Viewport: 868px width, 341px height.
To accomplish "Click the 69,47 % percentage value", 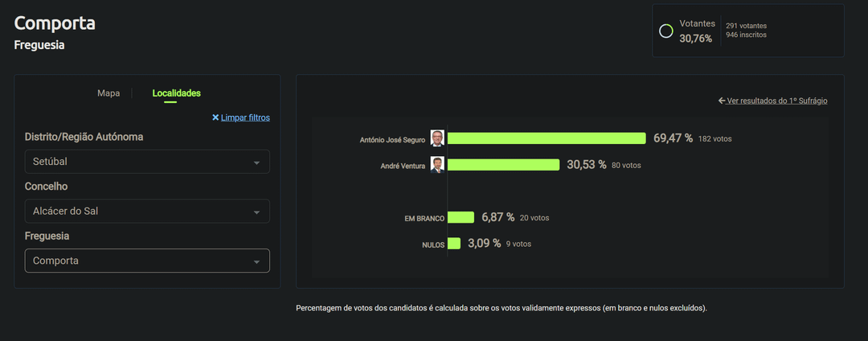I will pyautogui.click(x=673, y=138).
